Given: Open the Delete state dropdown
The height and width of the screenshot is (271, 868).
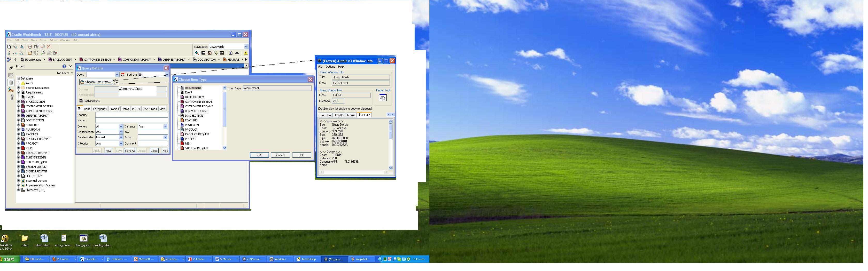Looking at the screenshot, I should tap(121, 137).
